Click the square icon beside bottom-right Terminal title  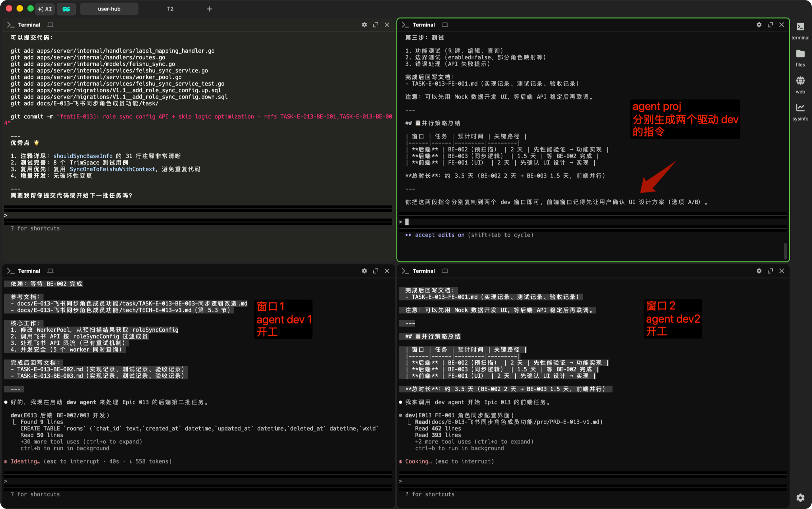point(445,271)
